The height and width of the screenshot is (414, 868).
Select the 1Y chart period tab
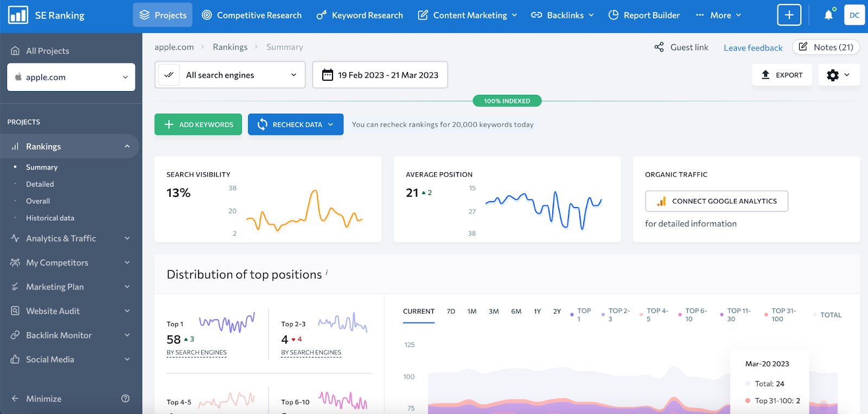click(x=537, y=312)
